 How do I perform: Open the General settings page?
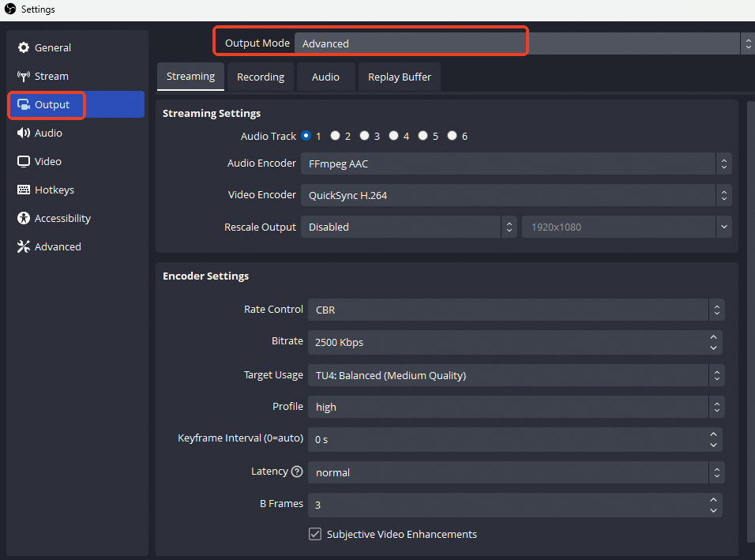click(x=76, y=47)
